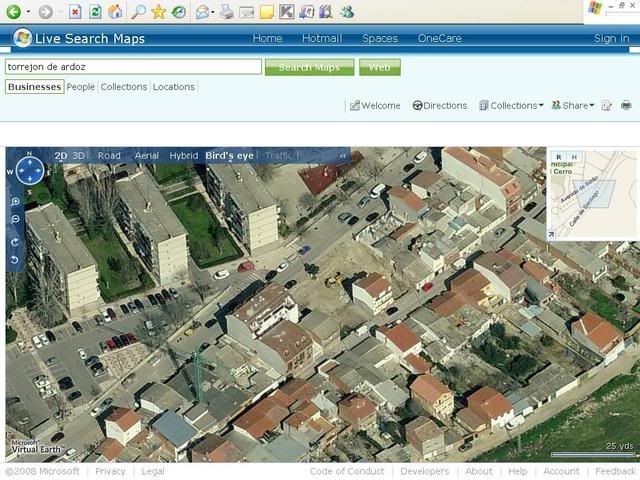Click the browser Favorites star icon

pos(158,12)
